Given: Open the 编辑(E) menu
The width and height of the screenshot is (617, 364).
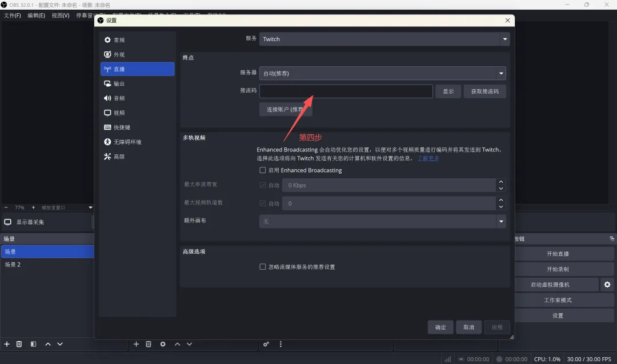Looking at the screenshot, I should coord(36,15).
